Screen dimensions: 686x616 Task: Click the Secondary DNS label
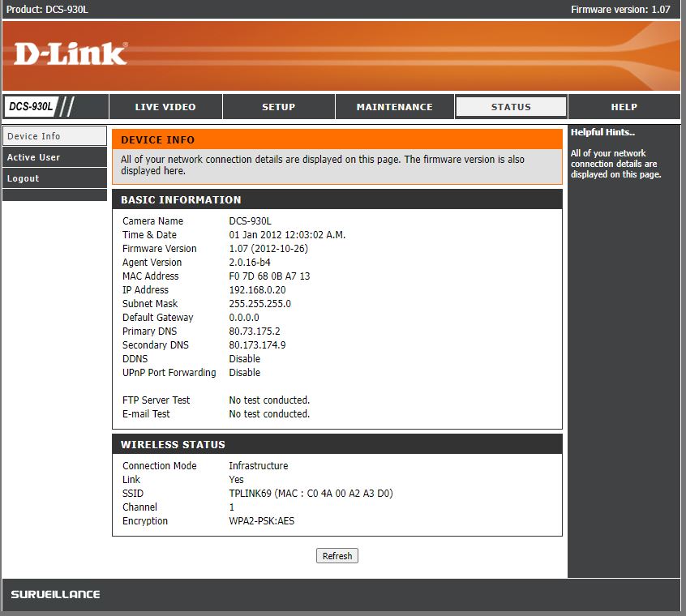pyautogui.click(x=156, y=345)
